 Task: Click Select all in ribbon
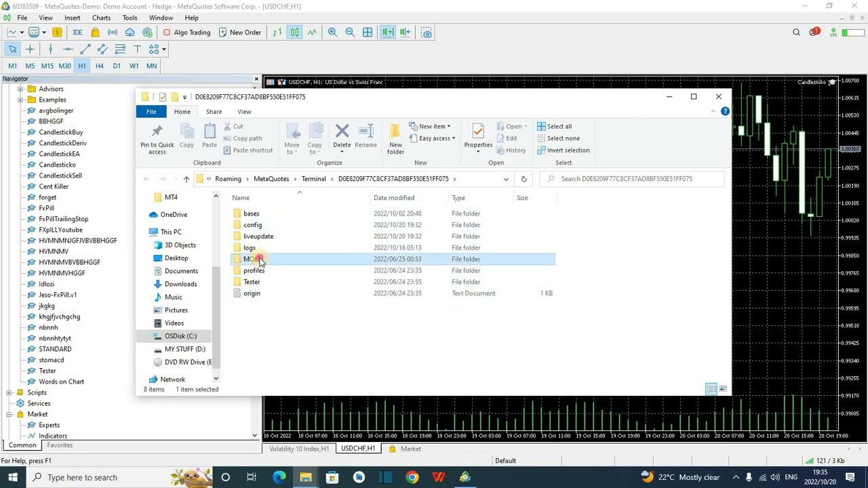click(554, 126)
